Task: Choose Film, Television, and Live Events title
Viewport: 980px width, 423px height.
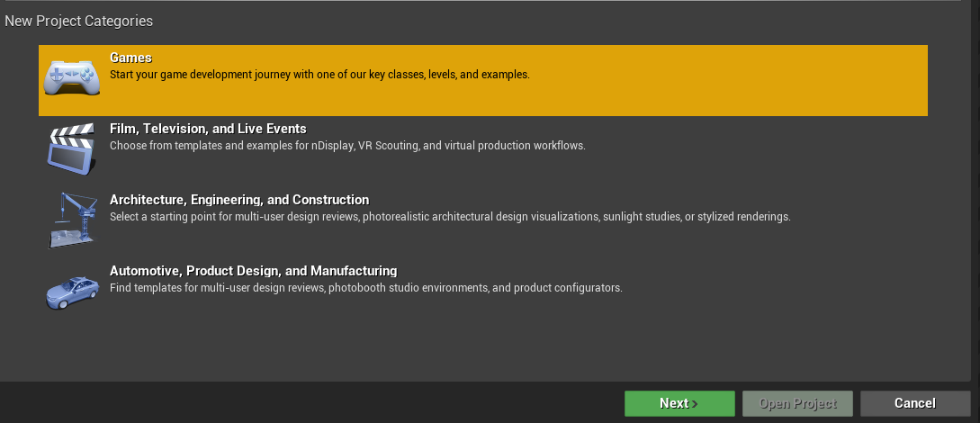Action: click(208, 129)
